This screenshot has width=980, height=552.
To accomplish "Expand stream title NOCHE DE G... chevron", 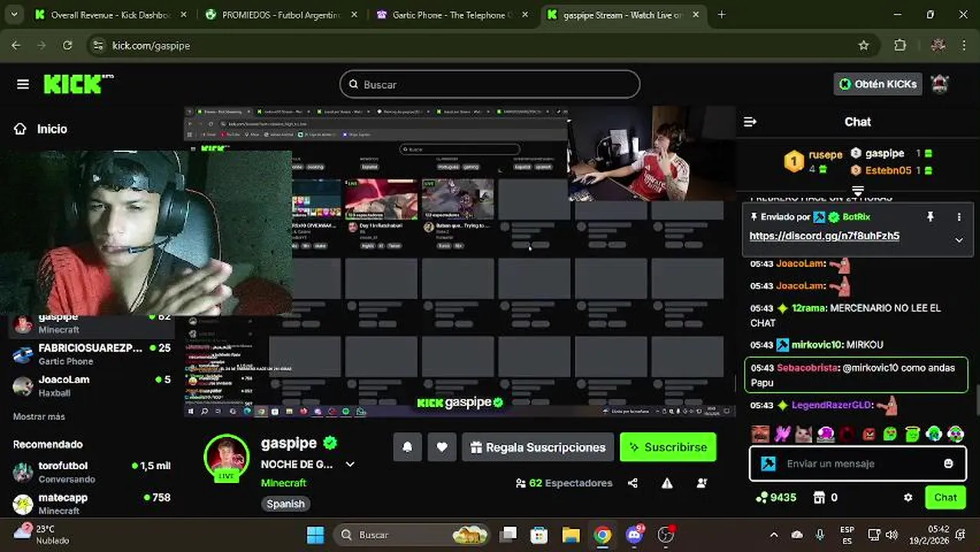I will (x=350, y=465).
